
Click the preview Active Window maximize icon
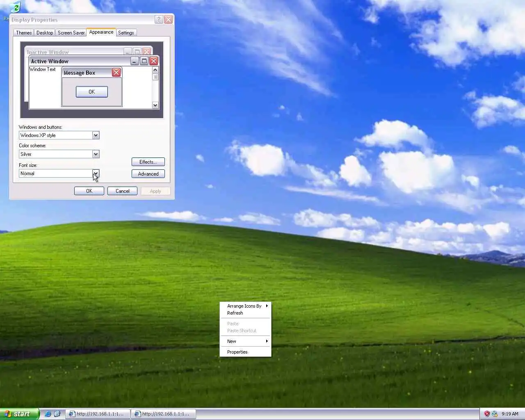click(x=144, y=61)
